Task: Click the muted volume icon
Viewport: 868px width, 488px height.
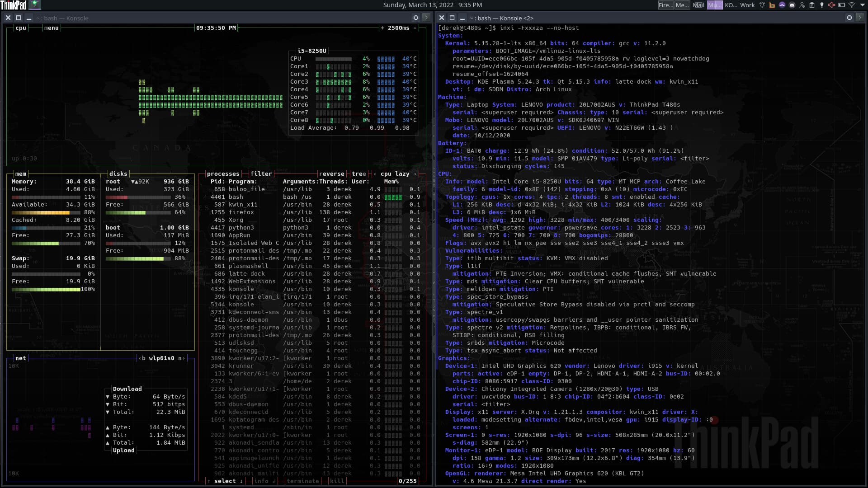Action: (831, 5)
